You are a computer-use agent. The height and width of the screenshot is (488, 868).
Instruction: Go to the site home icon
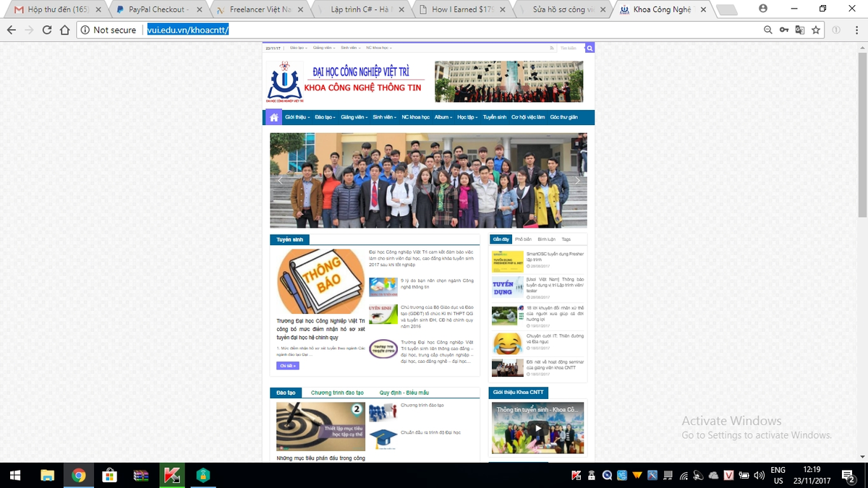click(273, 117)
